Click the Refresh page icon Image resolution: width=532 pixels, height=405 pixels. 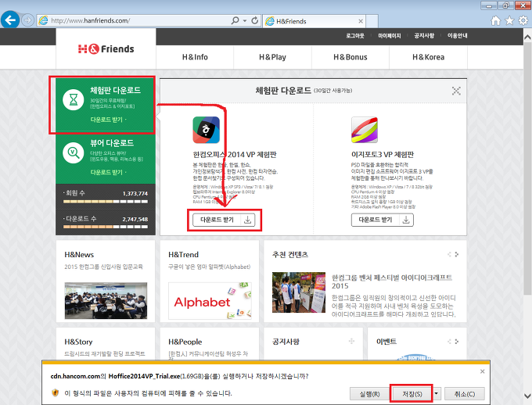(x=255, y=20)
